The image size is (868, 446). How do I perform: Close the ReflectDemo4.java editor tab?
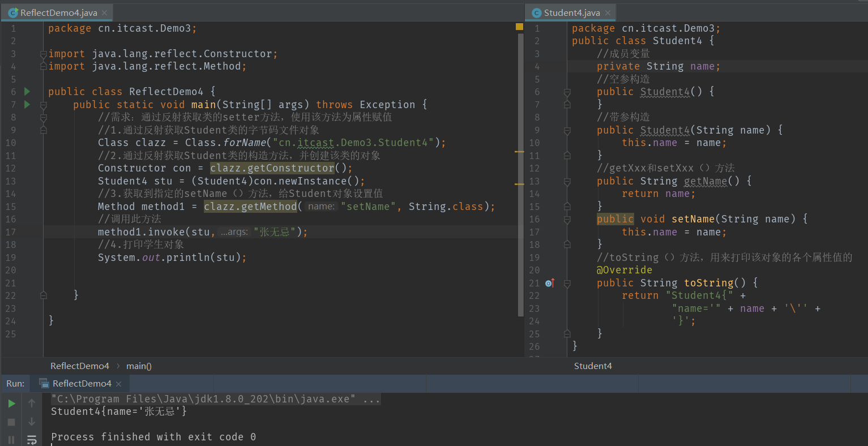pos(104,12)
